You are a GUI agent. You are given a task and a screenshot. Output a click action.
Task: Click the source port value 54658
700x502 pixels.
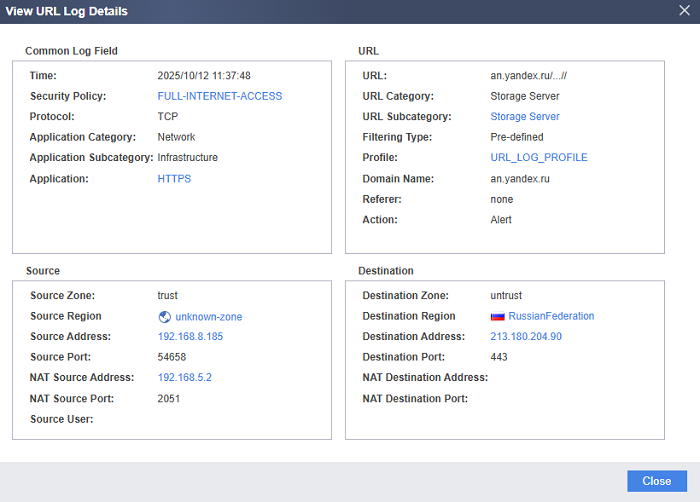(172, 357)
